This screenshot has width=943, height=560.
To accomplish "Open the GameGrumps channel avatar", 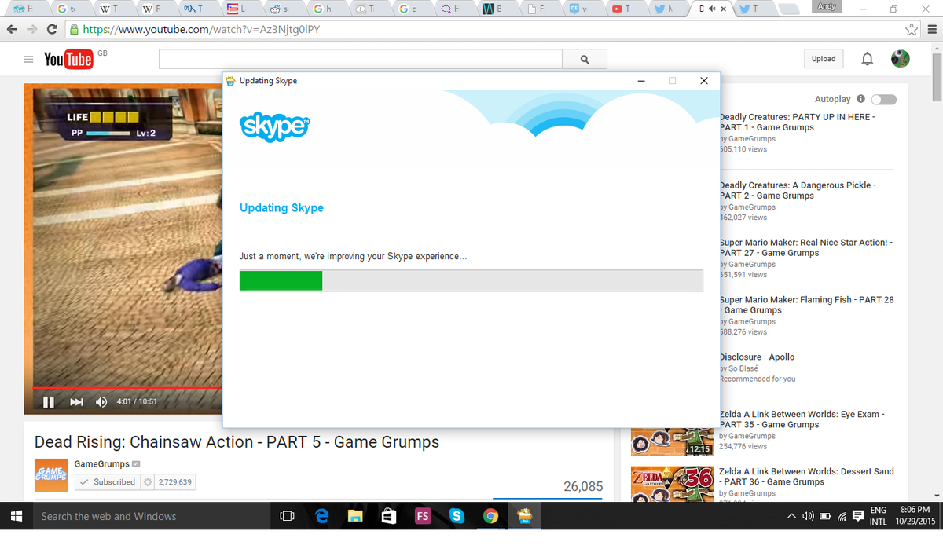I will pyautogui.click(x=51, y=474).
